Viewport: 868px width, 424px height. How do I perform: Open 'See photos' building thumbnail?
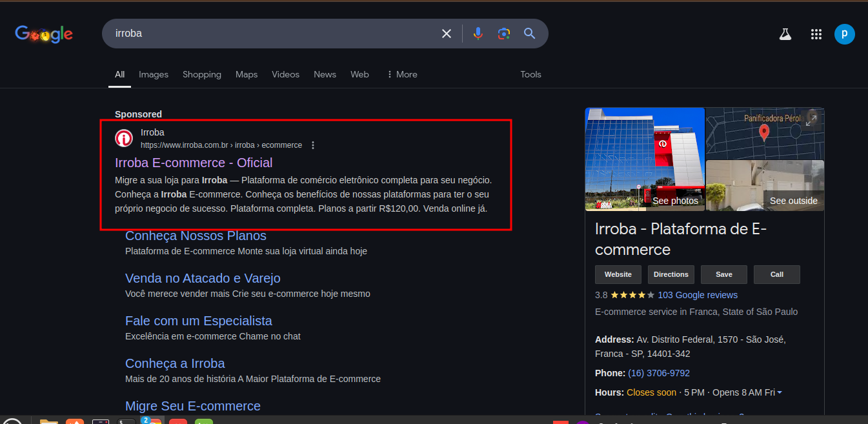coord(645,159)
